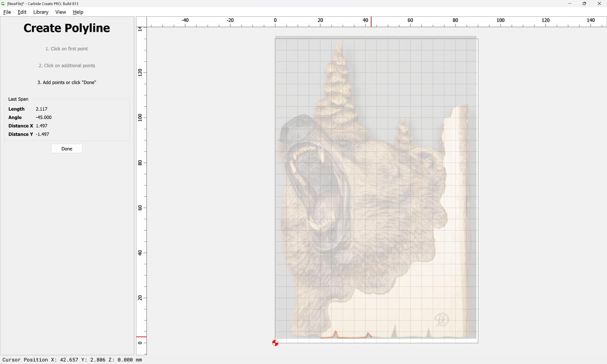Click the Angle value -45.000
607x364 pixels.
pyautogui.click(x=44, y=117)
